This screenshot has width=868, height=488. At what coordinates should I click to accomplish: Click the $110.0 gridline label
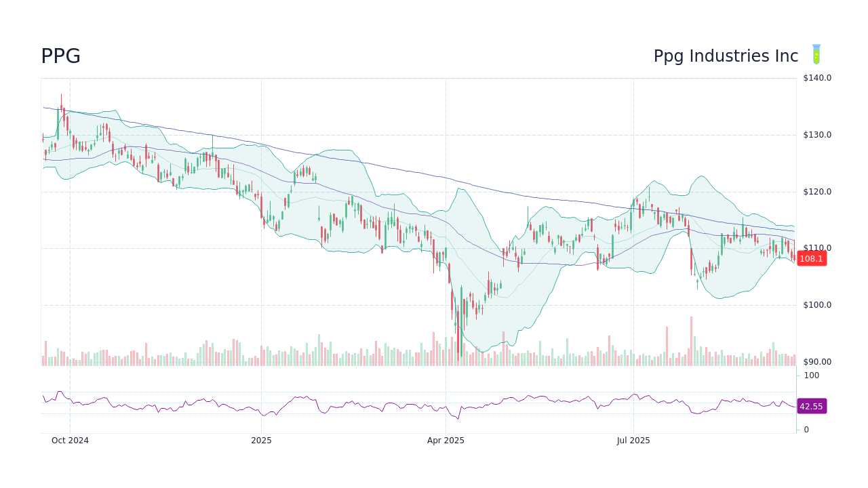point(816,248)
